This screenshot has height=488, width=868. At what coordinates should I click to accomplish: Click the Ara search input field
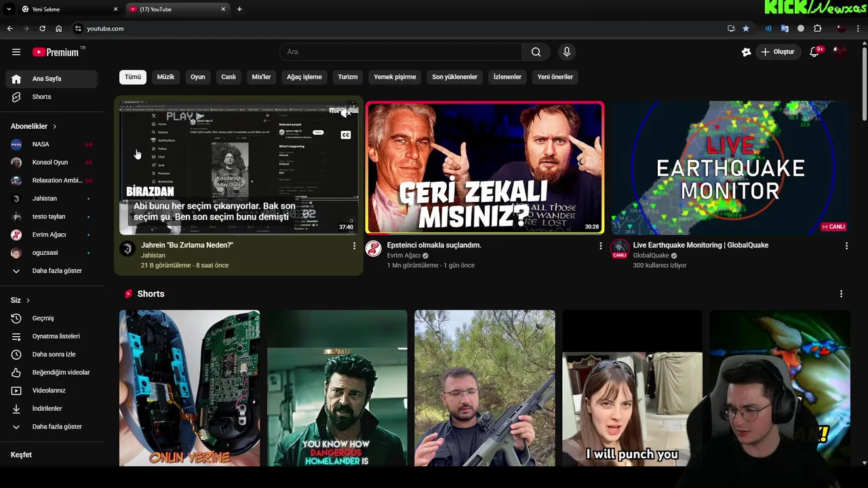(x=401, y=52)
